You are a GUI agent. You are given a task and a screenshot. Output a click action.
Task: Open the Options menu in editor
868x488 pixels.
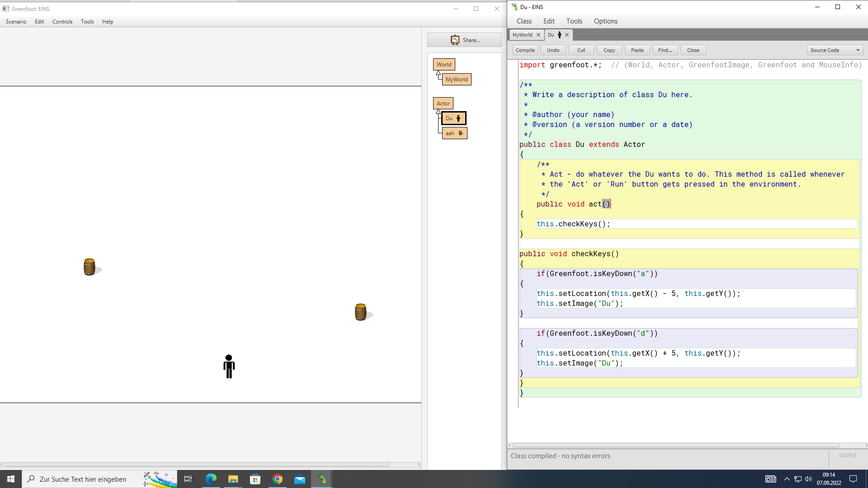605,21
